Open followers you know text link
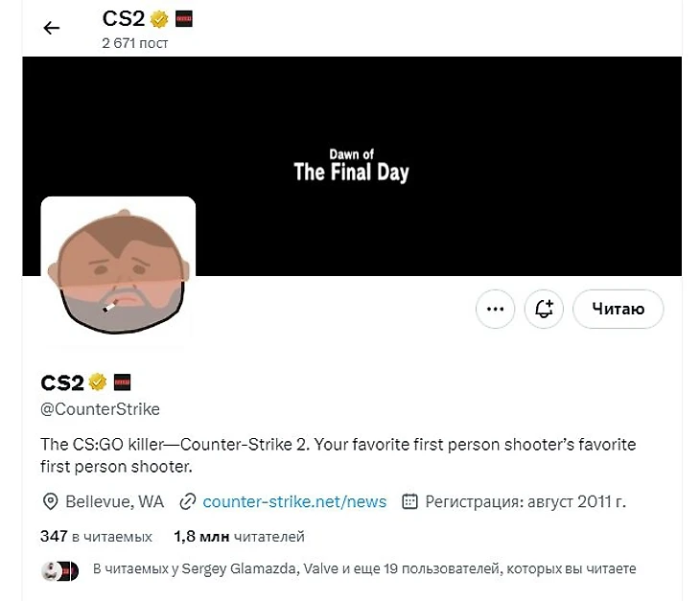This screenshot has height=601, width=700. pos(364,568)
